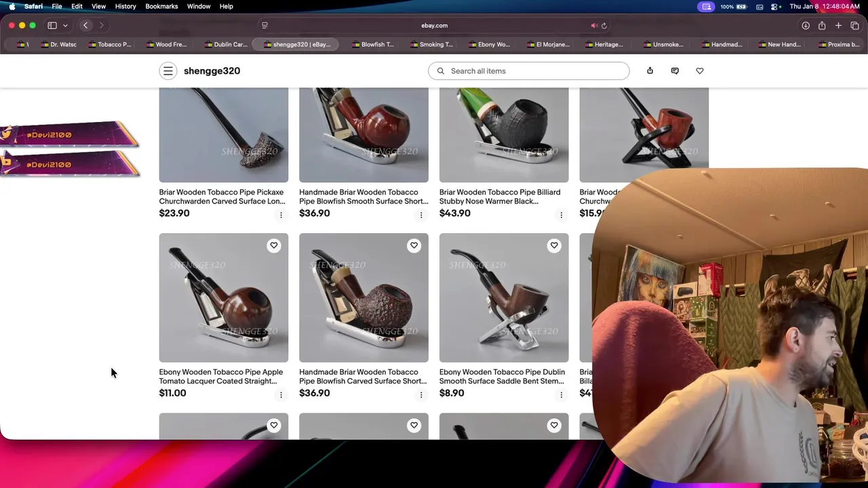Open Safari's Window menu
Screen dimensions: 868x488
pos(199,6)
